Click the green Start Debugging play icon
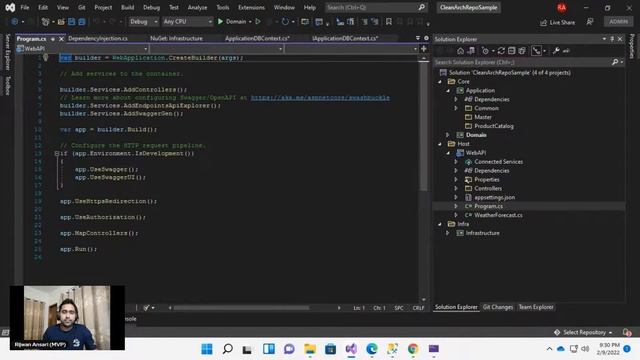640x360 pixels. tap(220, 21)
